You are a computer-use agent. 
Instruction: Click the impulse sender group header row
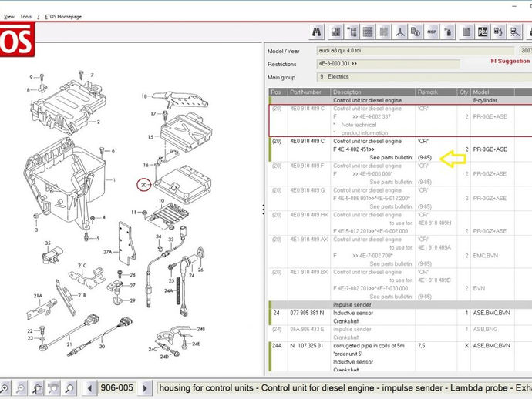click(400, 304)
